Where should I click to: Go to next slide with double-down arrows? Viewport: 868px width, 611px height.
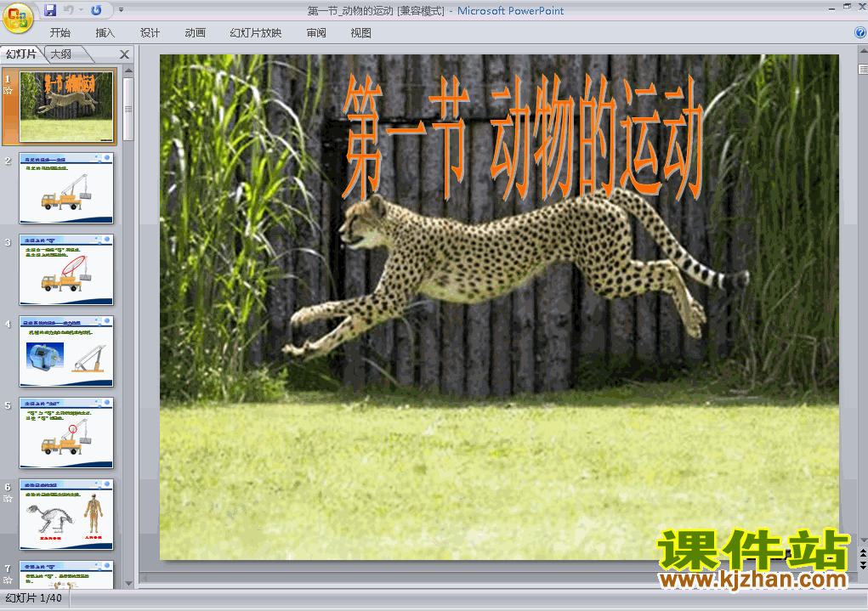pos(863,565)
